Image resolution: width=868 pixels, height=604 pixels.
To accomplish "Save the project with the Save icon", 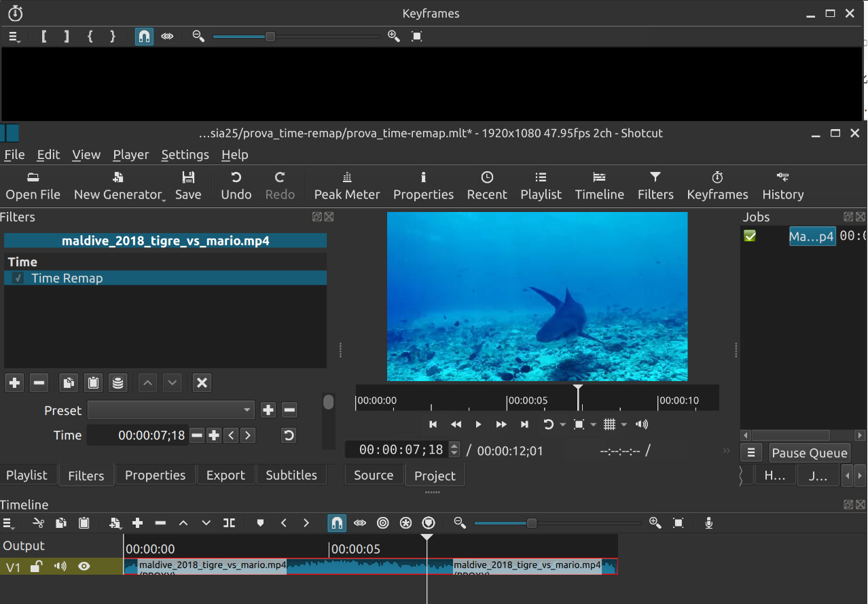I will [x=188, y=185].
